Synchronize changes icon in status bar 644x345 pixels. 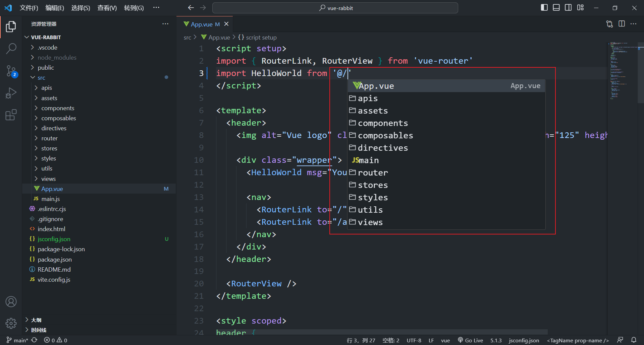click(x=34, y=340)
